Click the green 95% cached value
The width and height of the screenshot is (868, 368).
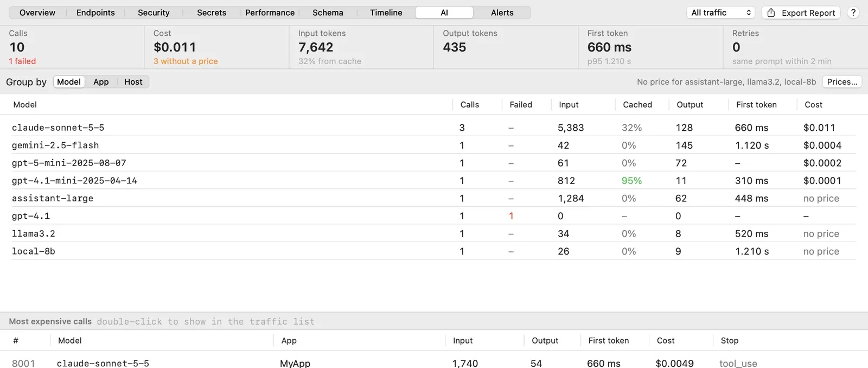[x=631, y=181]
